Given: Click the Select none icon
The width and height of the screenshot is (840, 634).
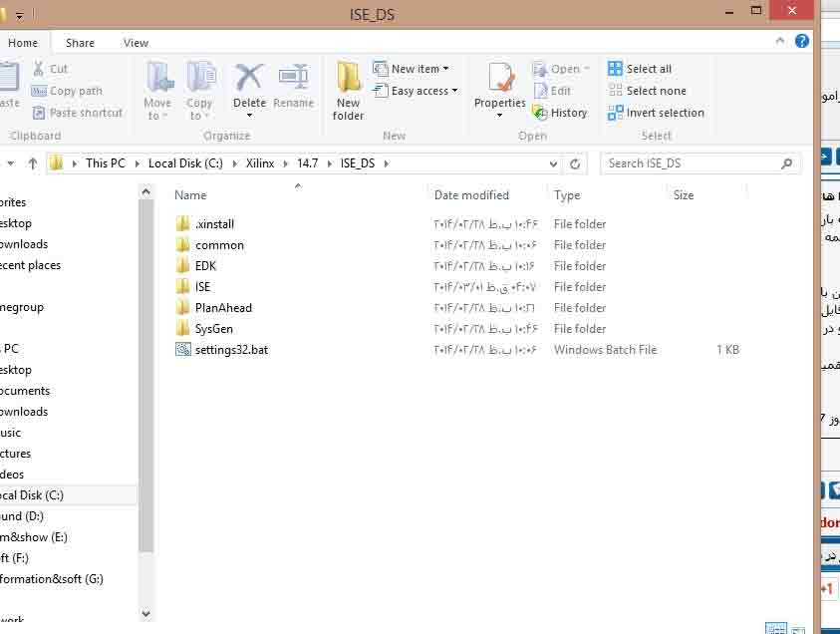Looking at the screenshot, I should [615, 91].
